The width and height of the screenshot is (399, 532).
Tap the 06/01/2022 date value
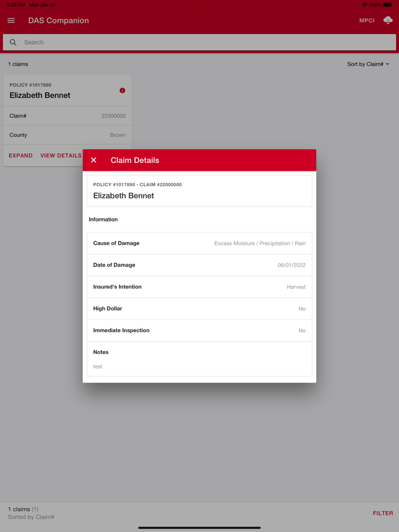coord(292,265)
